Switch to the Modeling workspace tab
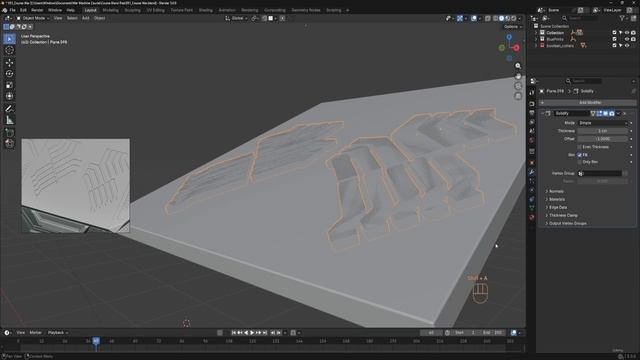 click(x=111, y=10)
